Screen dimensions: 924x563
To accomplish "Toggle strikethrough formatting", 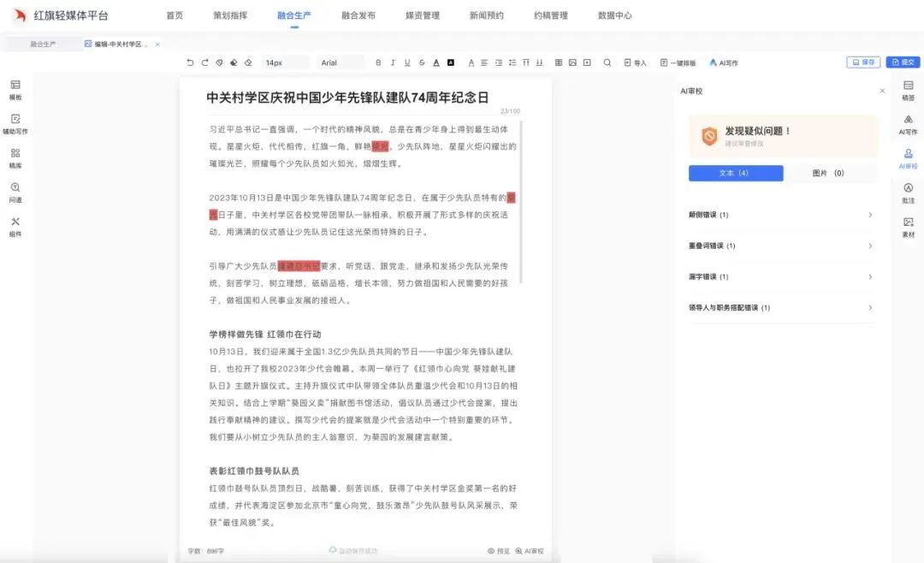I will (x=422, y=62).
